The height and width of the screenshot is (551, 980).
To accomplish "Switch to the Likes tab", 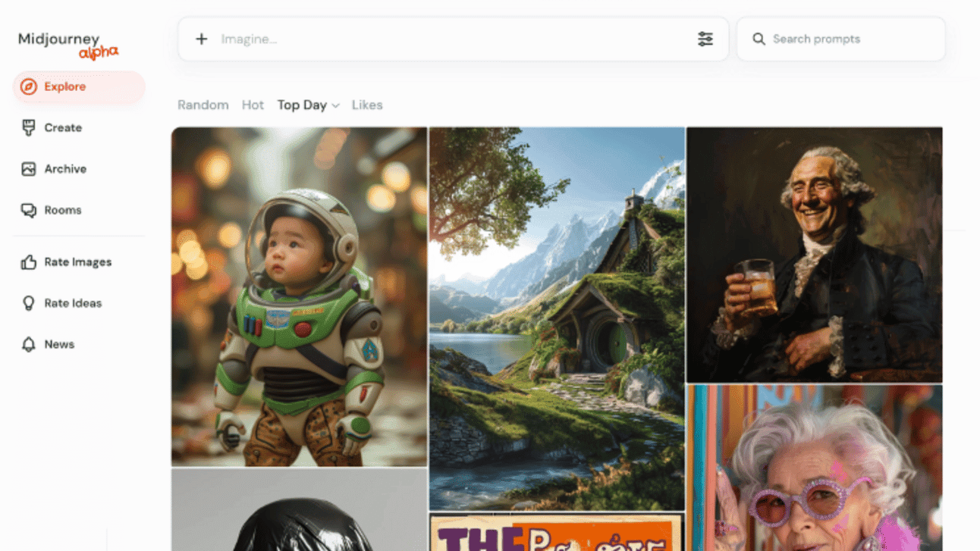I will point(367,105).
